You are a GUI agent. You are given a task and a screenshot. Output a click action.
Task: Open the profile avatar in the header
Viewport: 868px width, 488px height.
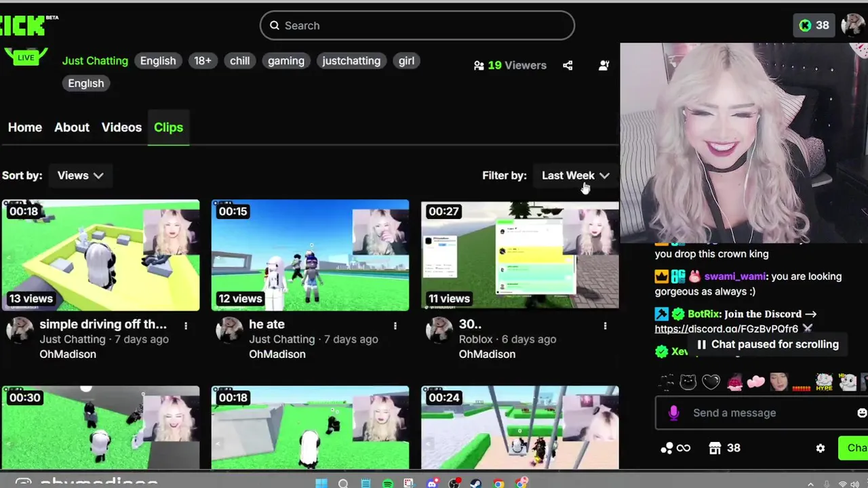pyautogui.click(x=853, y=26)
